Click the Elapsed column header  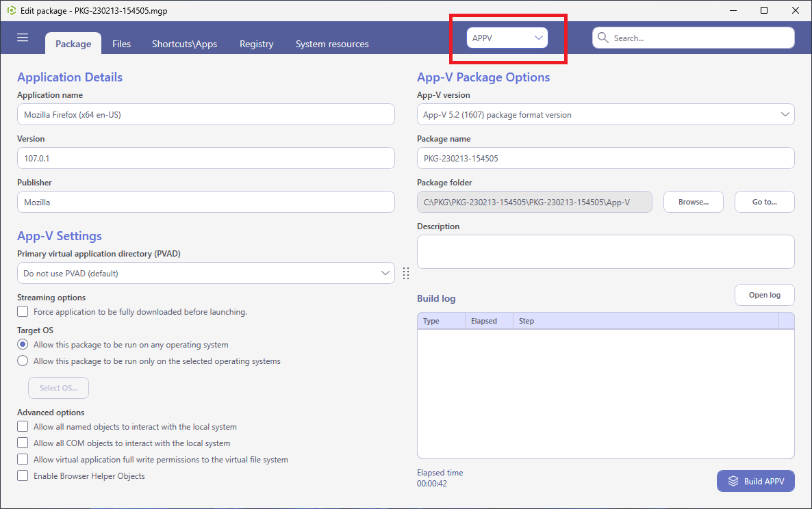[489, 322]
